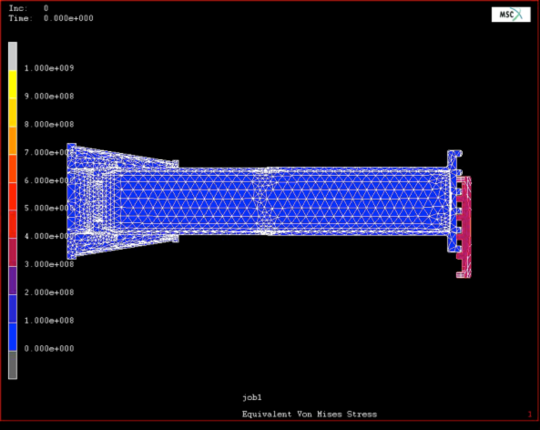Pick the purple legend band above 2.000e+008

[x=12, y=281]
